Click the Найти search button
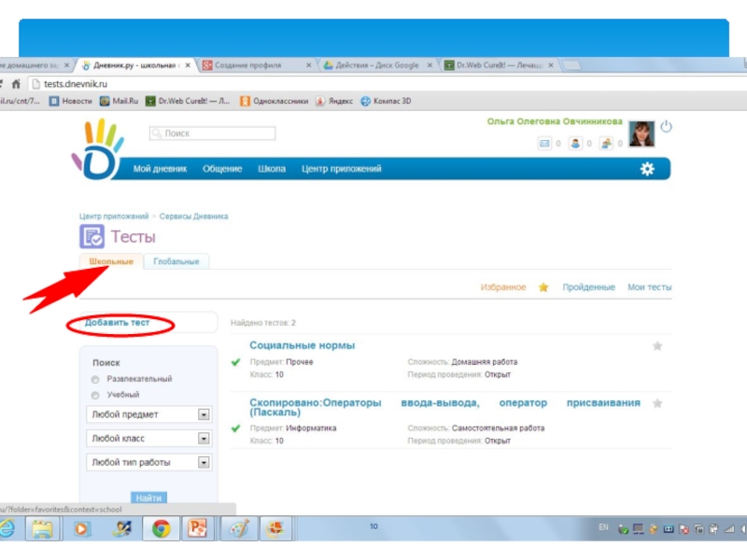 point(148,497)
